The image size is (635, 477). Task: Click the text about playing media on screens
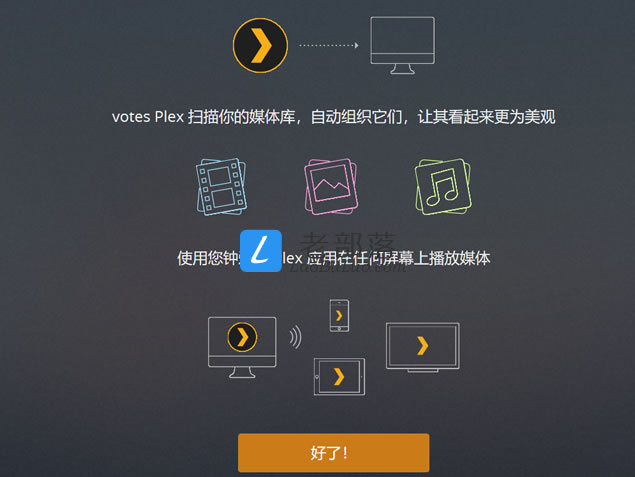pos(333,258)
